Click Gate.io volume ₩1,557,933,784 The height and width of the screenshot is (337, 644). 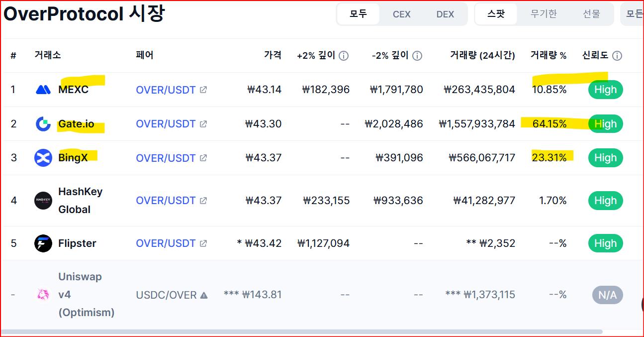[477, 124]
